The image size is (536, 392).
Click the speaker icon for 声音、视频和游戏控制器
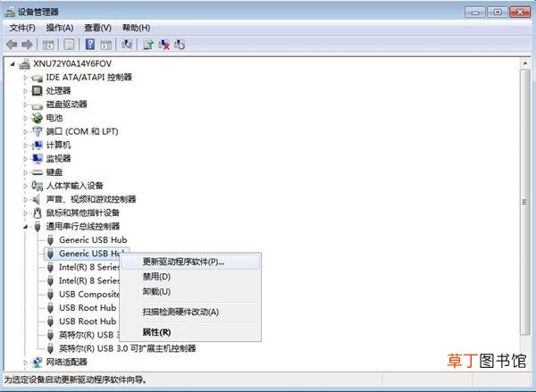tap(37, 199)
